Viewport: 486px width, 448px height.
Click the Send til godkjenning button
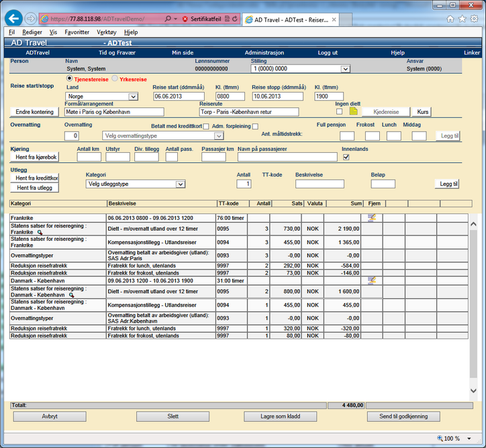(403, 416)
